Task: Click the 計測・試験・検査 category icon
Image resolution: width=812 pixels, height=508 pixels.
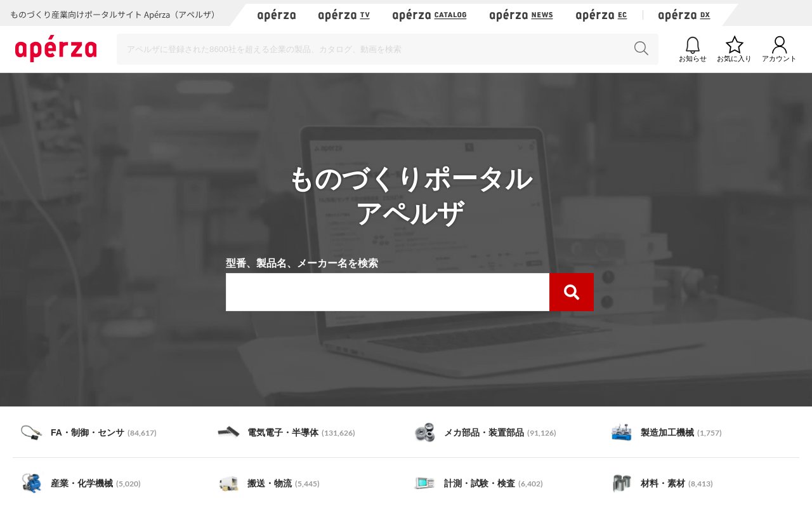Action: pos(424,483)
